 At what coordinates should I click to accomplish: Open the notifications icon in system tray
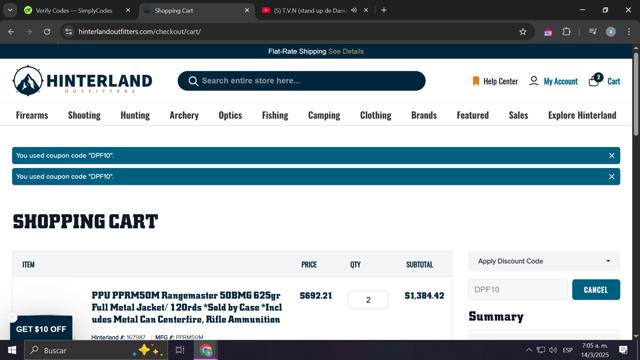click(623, 350)
